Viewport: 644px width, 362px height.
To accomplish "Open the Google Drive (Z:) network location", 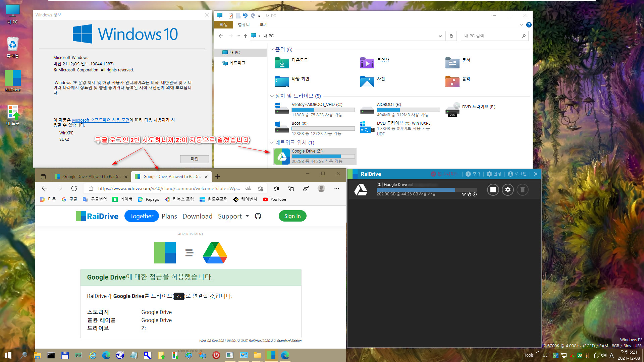I will [315, 156].
